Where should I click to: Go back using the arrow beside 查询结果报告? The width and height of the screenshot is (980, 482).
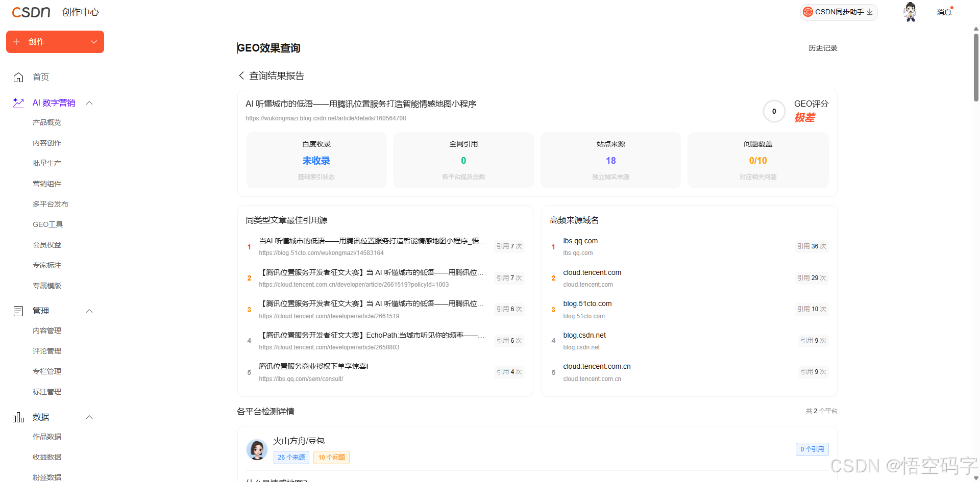coord(241,75)
